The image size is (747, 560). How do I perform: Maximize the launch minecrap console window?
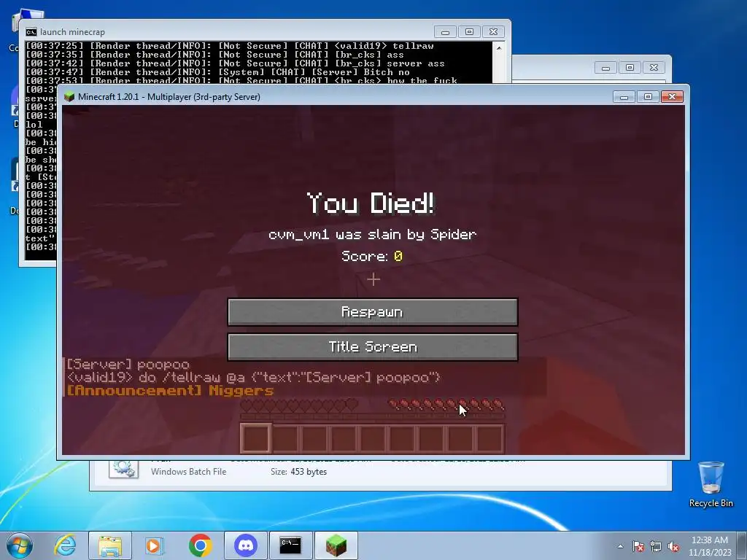pos(469,32)
